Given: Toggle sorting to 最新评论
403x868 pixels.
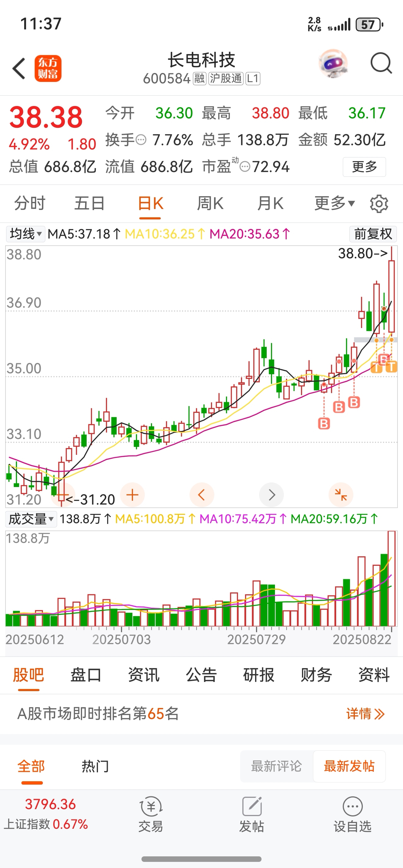Looking at the screenshot, I should (x=277, y=766).
